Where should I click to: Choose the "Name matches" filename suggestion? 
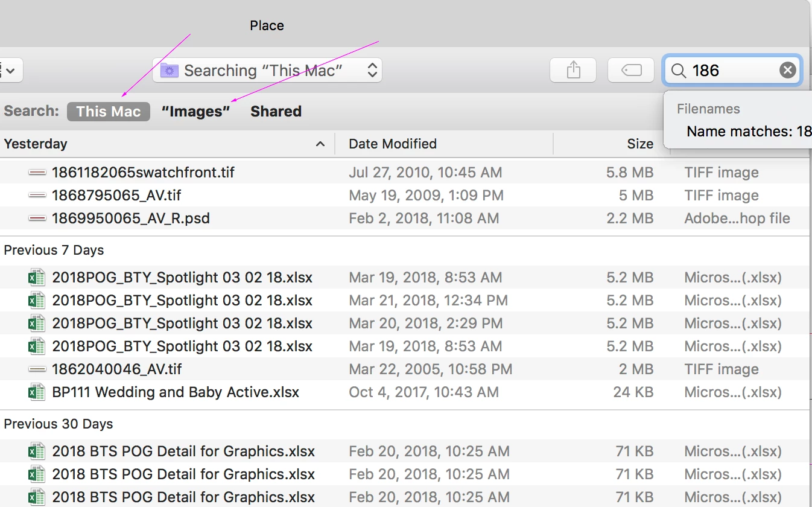point(748,131)
